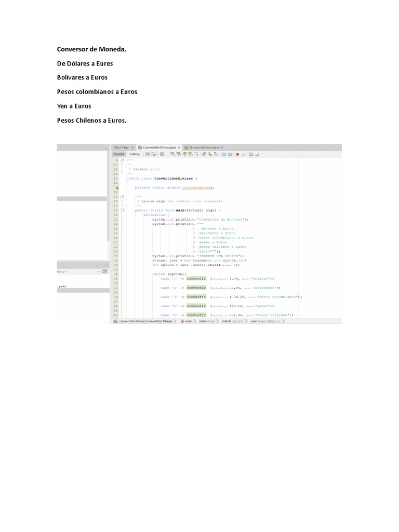Viewport: 399px width, 532px height.
Task: Toggle Rectangular Selection mode
Action: (x=196, y=154)
